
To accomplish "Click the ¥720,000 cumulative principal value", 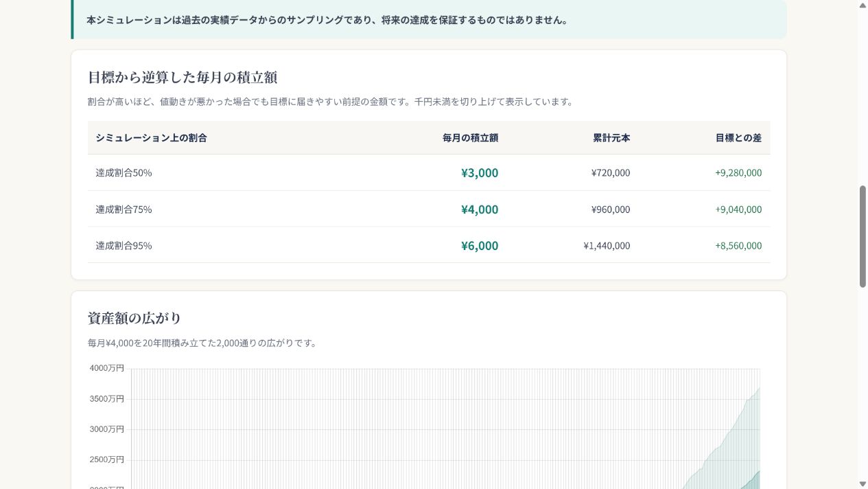I will 611,172.
